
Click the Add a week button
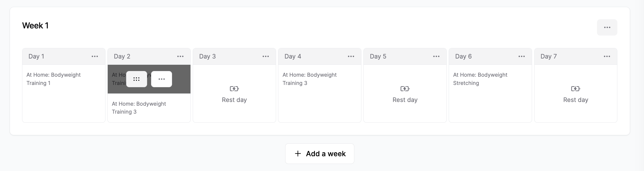tap(320, 154)
